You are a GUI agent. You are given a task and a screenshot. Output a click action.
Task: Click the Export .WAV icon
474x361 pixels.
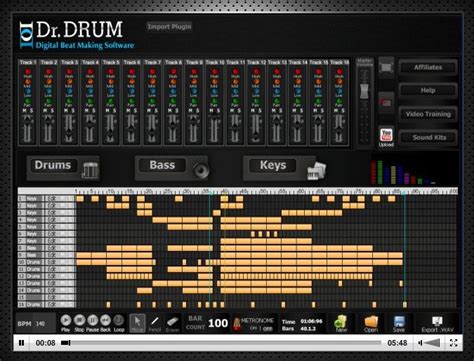437,321
